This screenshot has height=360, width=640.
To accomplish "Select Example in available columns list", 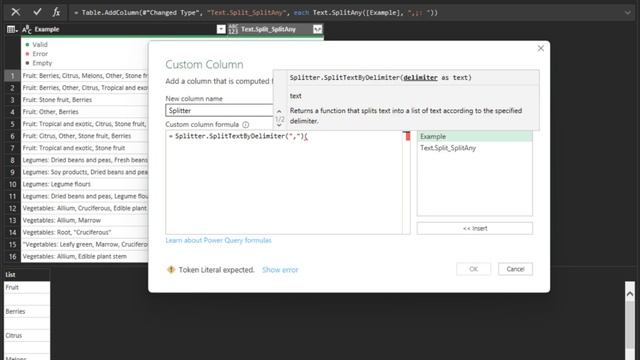I will click(x=474, y=137).
